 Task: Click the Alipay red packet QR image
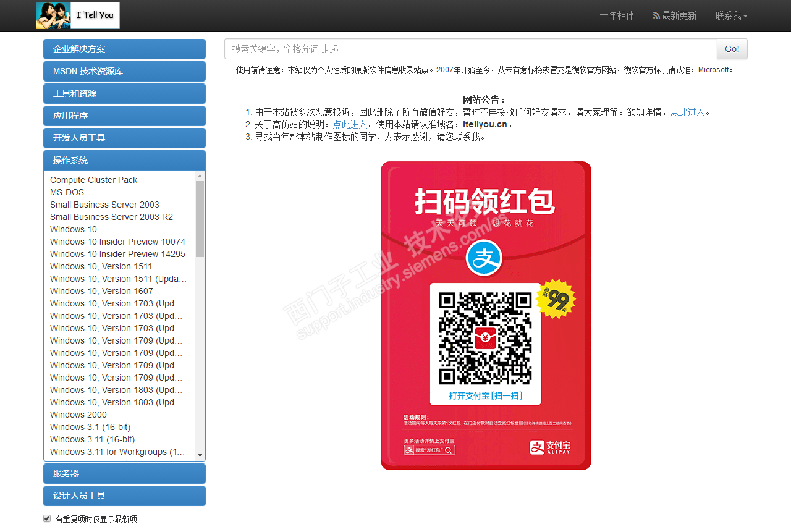[x=486, y=315]
